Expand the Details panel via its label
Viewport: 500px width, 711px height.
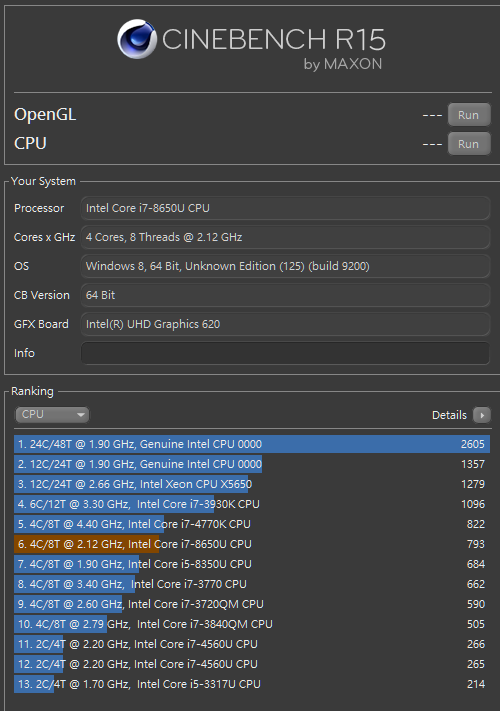pos(449,415)
